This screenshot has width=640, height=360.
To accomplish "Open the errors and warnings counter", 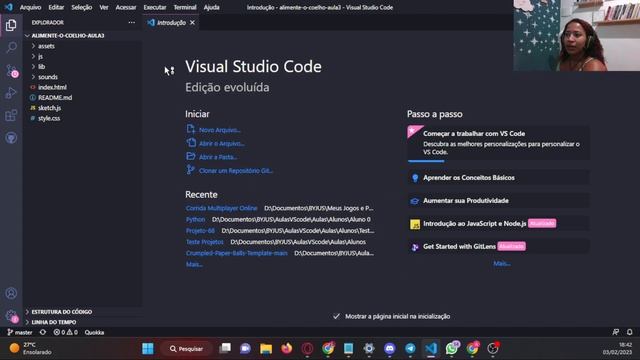I will (x=65, y=332).
